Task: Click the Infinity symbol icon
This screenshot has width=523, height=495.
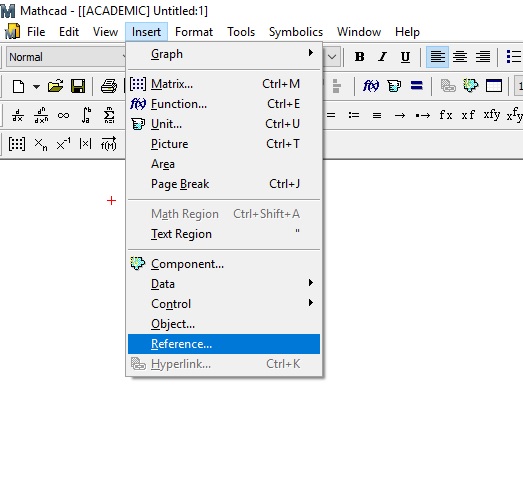Action: (x=63, y=116)
